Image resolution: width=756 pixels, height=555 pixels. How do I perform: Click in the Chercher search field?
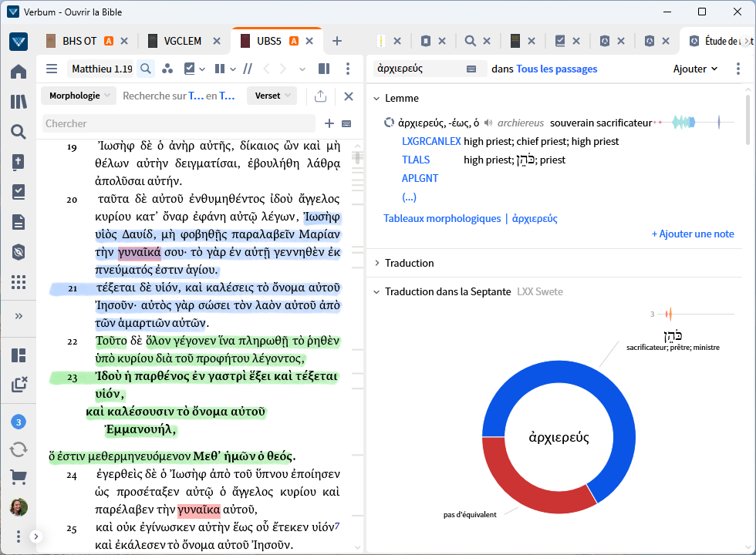[177, 123]
